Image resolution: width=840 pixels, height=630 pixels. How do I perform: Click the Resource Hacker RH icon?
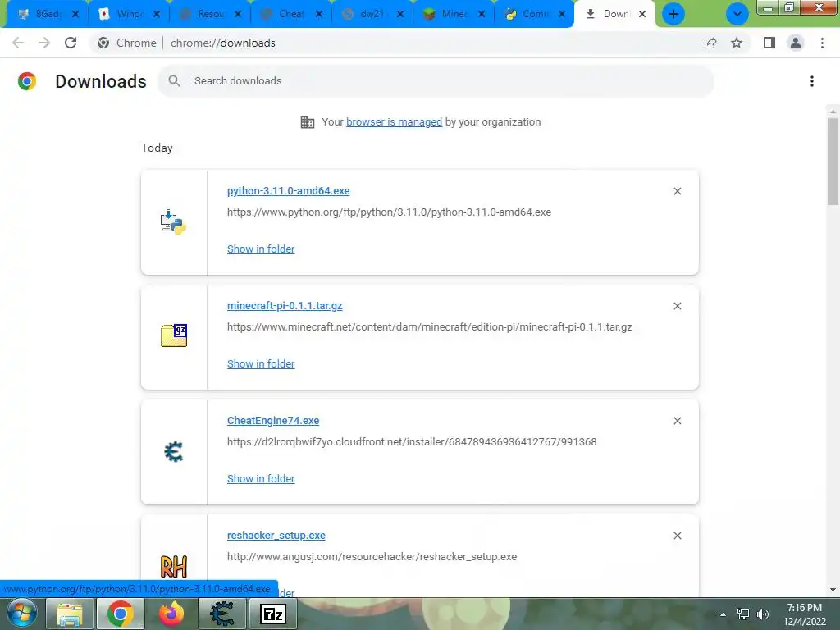click(174, 566)
